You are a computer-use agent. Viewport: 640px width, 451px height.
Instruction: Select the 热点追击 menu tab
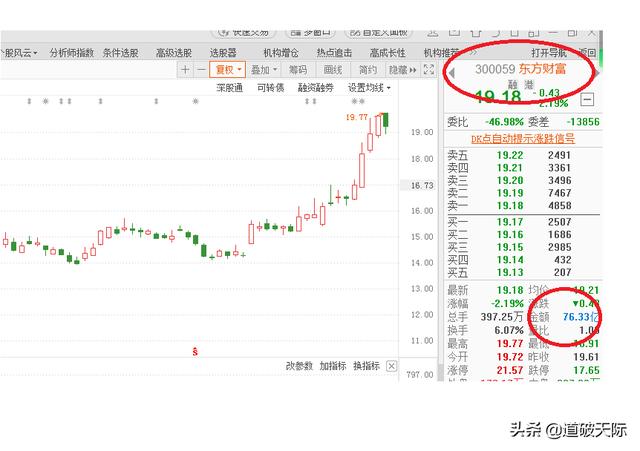click(333, 52)
